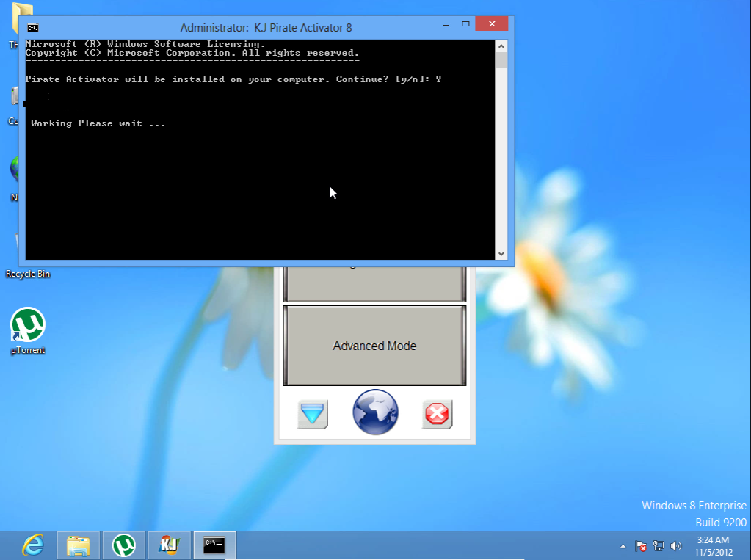Open File Explorer from the taskbar
The image size is (751, 560).
coord(78,545)
